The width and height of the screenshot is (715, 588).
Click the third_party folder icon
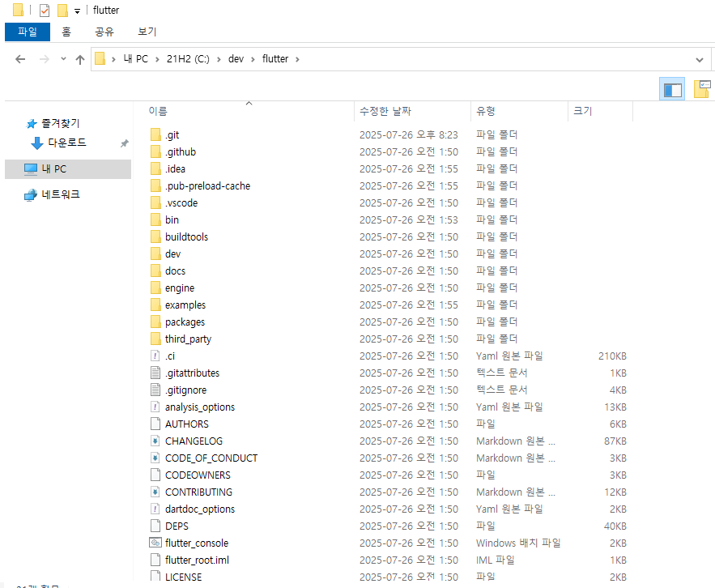pyautogui.click(x=155, y=339)
